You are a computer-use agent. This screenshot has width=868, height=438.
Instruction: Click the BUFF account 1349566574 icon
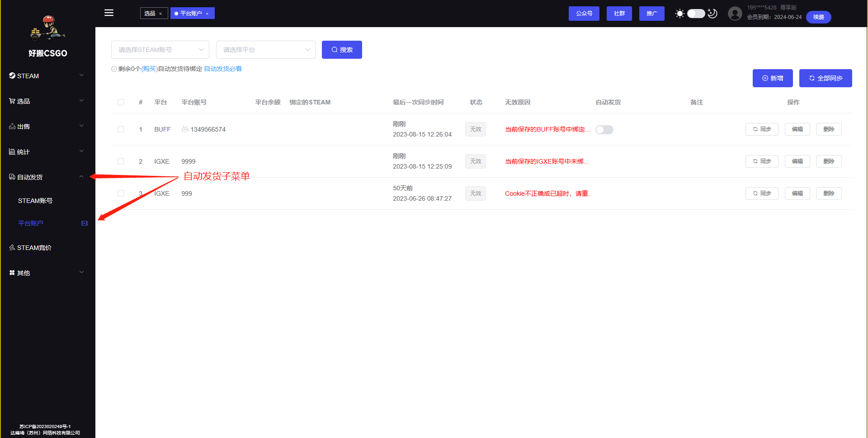(x=185, y=129)
